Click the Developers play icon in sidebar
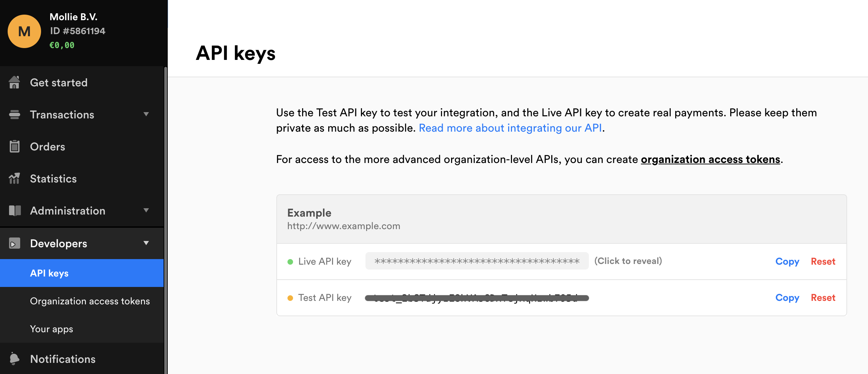 pos(14,243)
